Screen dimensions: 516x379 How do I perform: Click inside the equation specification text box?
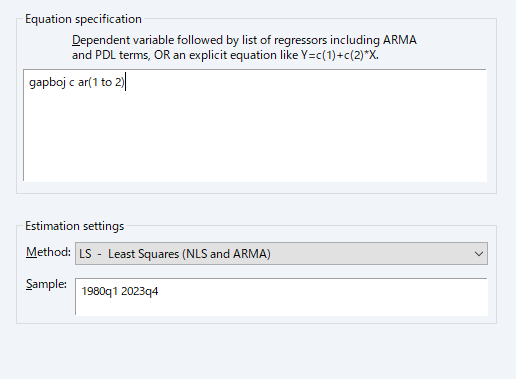click(255, 125)
